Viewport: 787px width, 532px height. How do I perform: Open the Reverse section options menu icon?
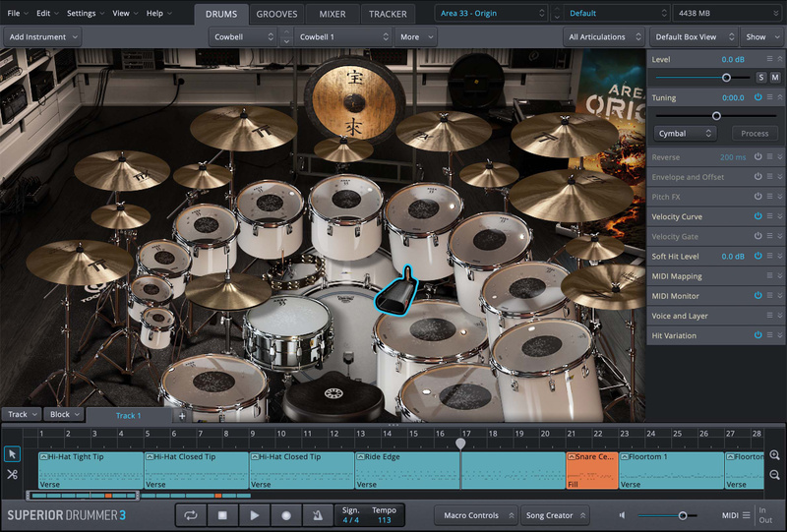click(x=769, y=157)
